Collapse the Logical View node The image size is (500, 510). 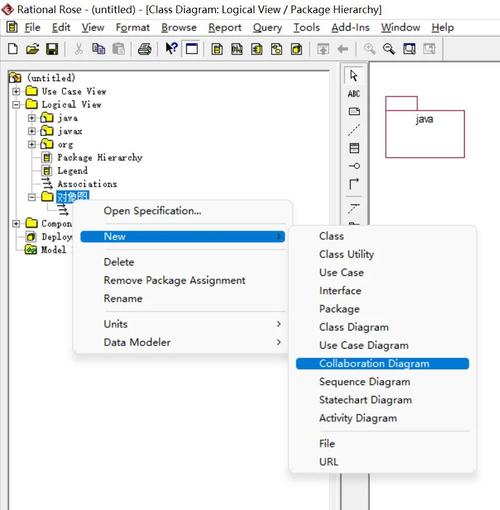coord(16,104)
